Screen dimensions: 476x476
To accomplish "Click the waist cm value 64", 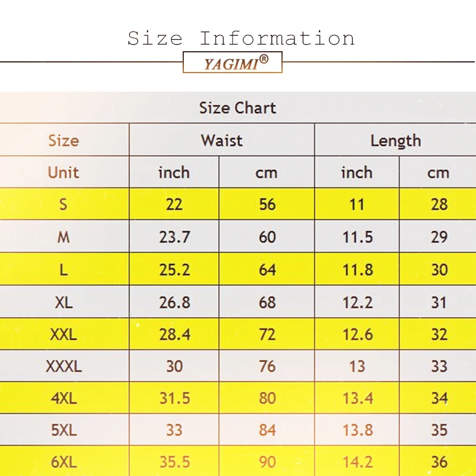I will coord(267,270).
